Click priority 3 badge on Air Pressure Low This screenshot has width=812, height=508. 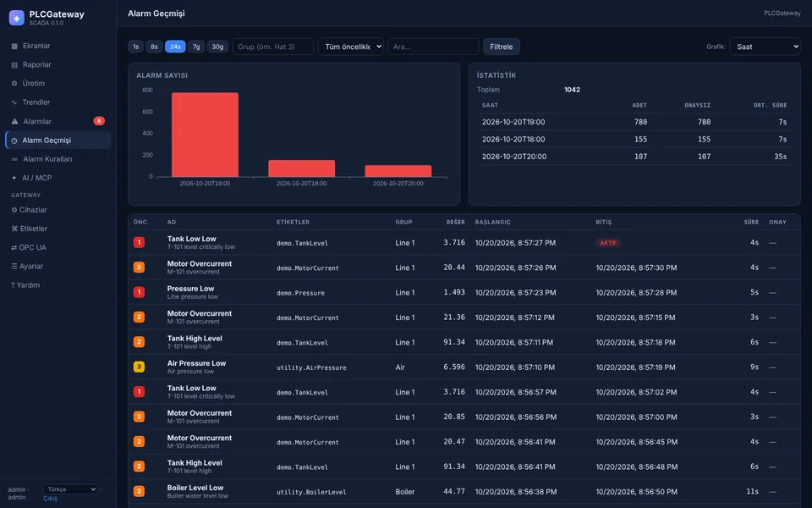pyautogui.click(x=139, y=367)
